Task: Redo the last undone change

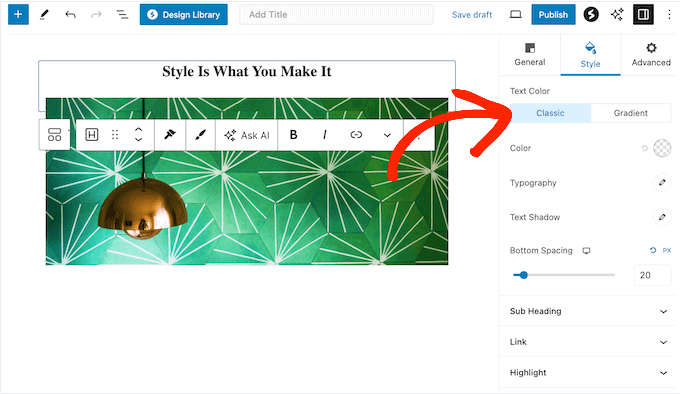Action: (x=96, y=15)
